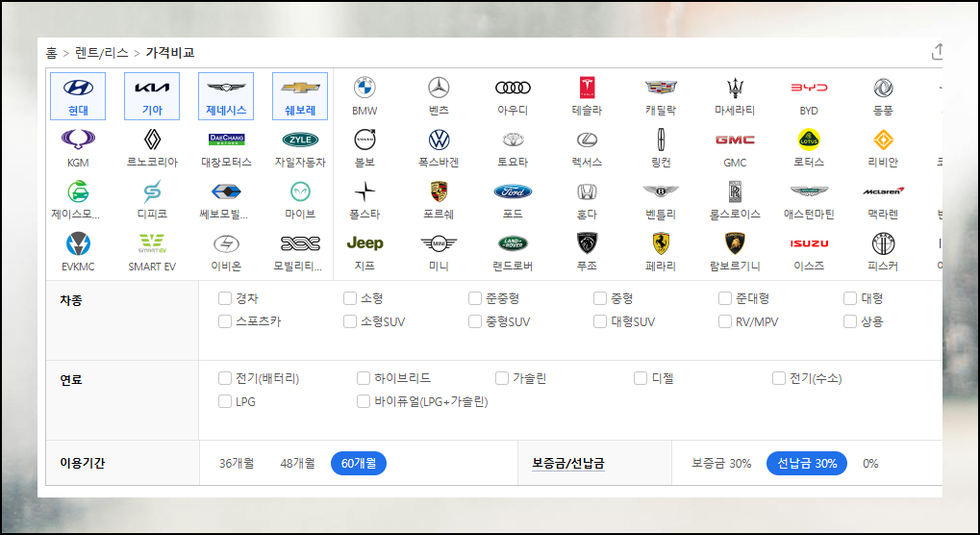Enable the 스포츠카 checkbox
980x535 pixels.
click(x=225, y=321)
